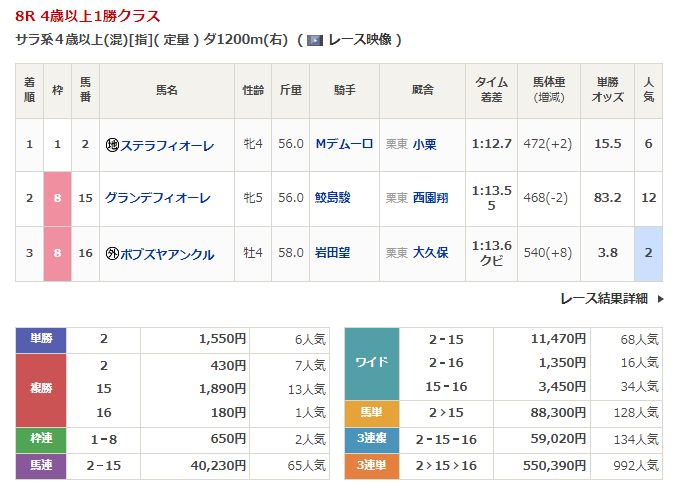Click the 外 mark beside ボブズヤアンクル
The image size is (678, 488).
point(112,254)
